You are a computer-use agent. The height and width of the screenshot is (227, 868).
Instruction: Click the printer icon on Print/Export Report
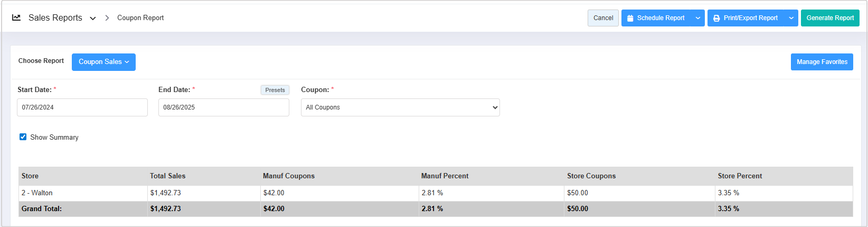716,18
